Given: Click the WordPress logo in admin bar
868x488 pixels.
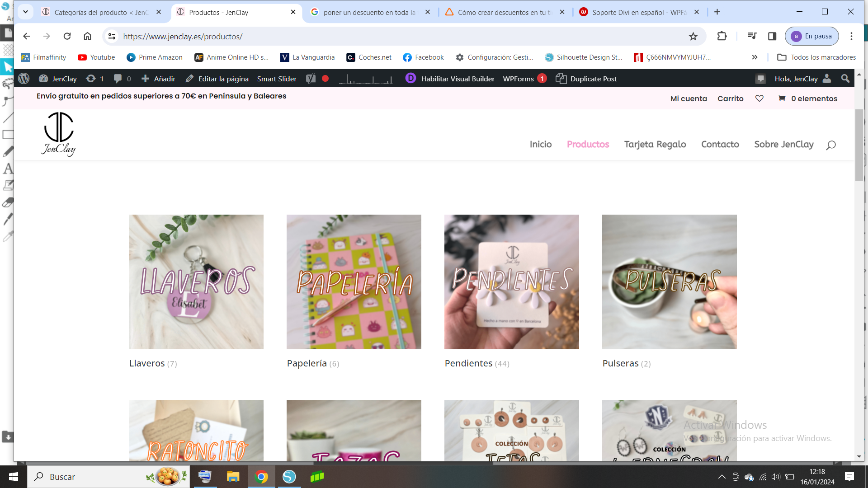Looking at the screenshot, I should coord(24,79).
